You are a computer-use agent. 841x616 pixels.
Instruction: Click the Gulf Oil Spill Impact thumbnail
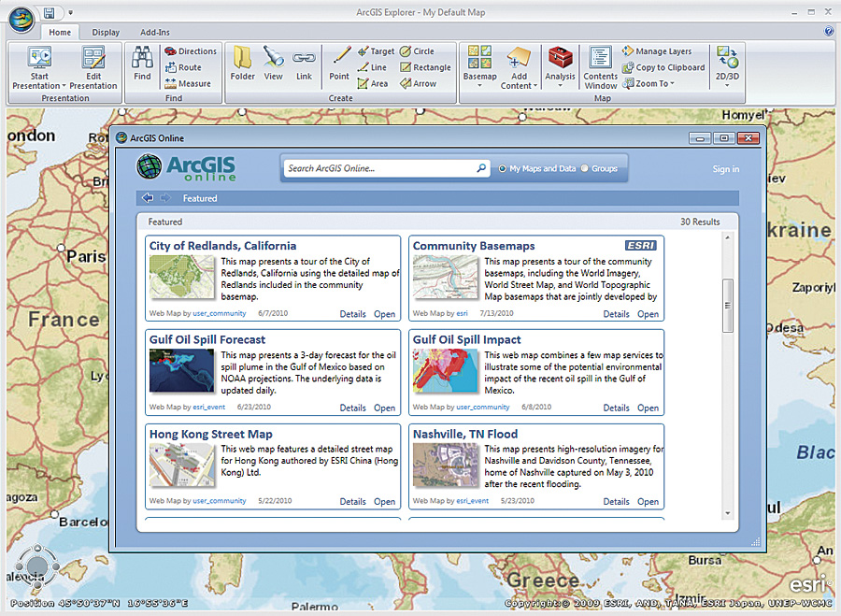(x=445, y=371)
